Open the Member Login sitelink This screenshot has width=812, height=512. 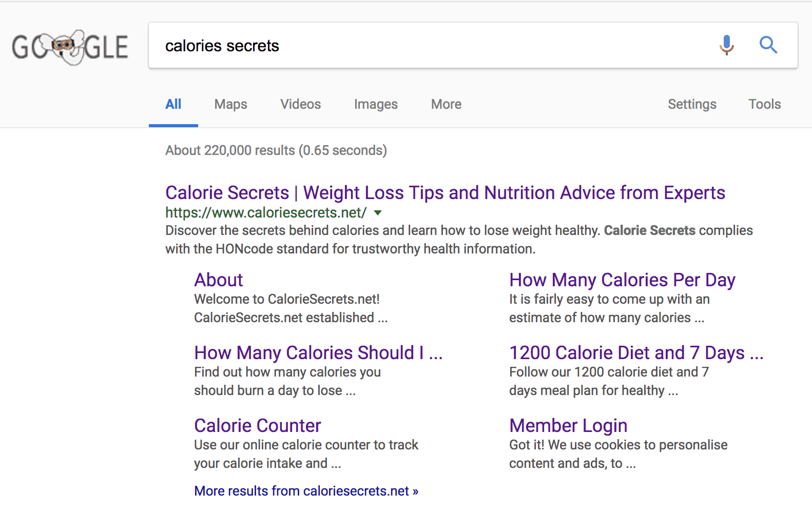(568, 425)
